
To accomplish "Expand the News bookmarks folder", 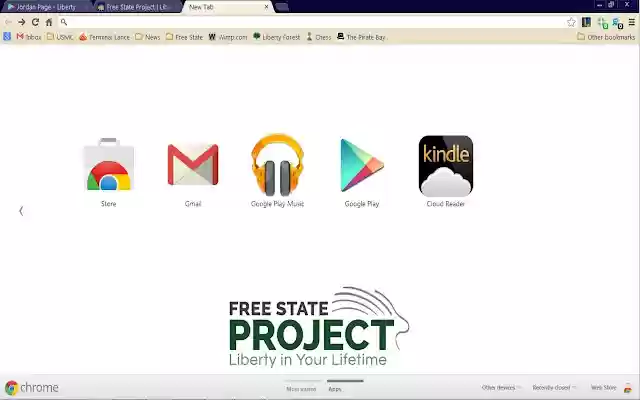I will click(147, 37).
